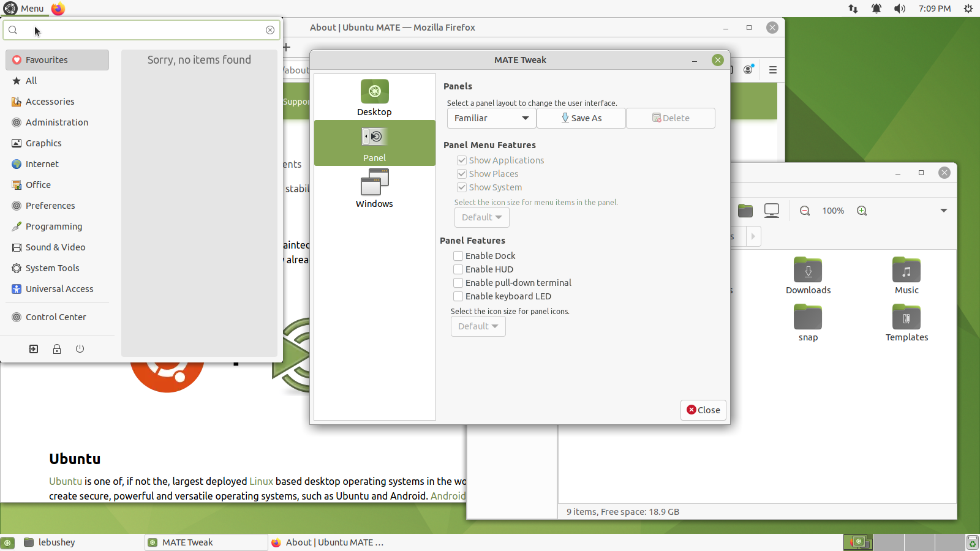980x551 pixels.
Task: Expand the file manager view mode dropdown arrow
Action: pos(944,211)
